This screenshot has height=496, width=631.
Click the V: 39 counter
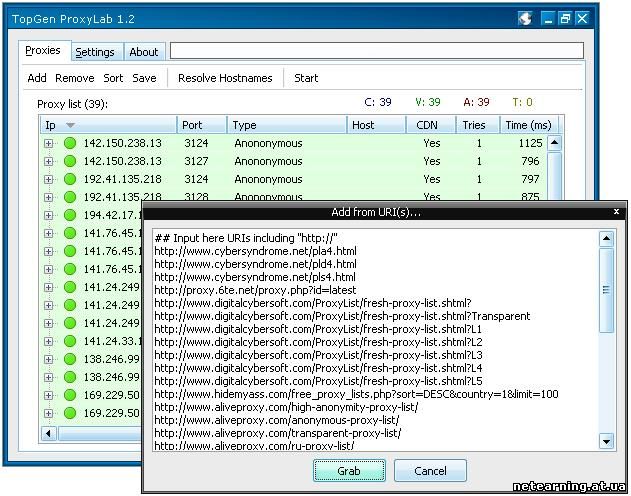click(x=428, y=102)
